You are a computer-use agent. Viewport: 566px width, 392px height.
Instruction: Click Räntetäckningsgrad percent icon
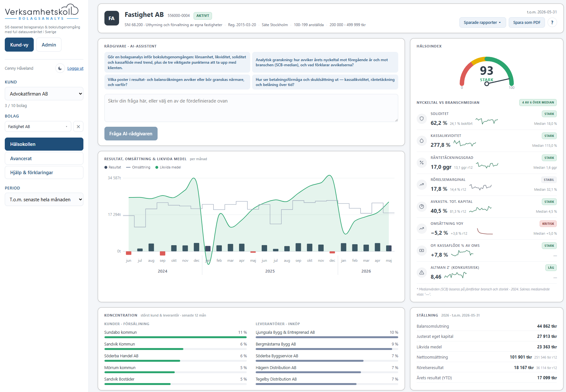coord(421,163)
